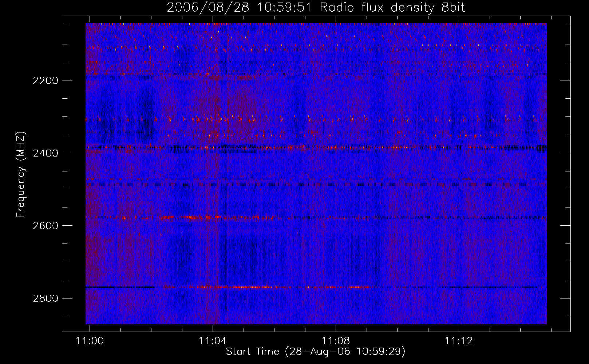Select the "Frequency (MHZ)" axis label

21,175
